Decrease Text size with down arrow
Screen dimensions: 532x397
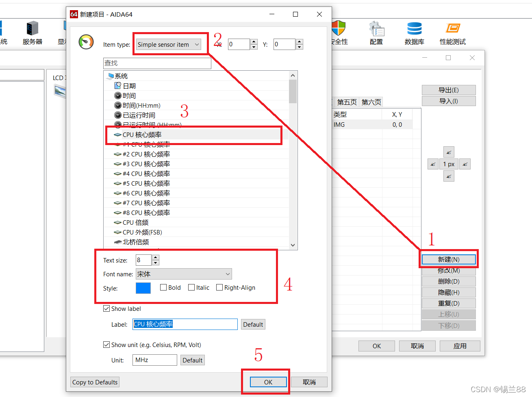(x=156, y=262)
